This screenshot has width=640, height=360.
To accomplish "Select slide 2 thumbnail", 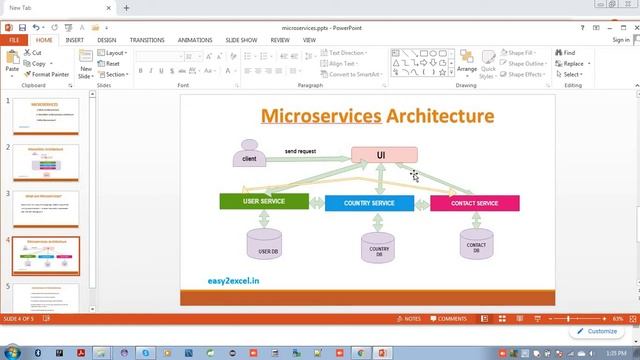I will (46, 163).
